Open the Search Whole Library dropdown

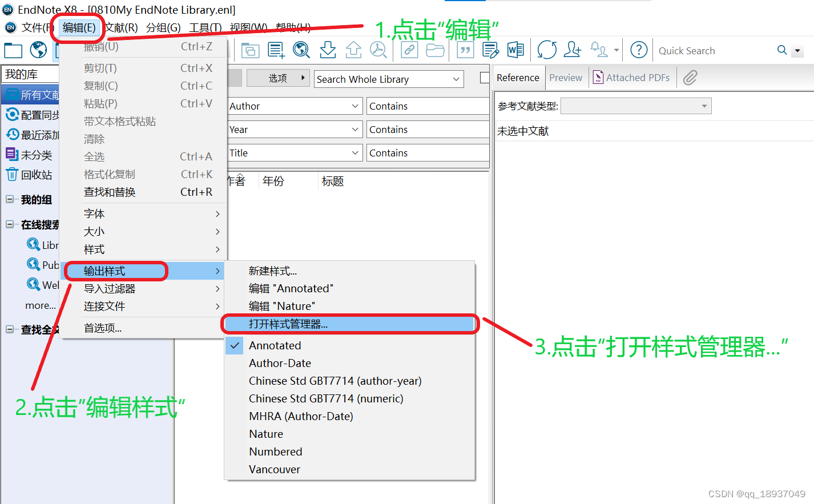pos(389,79)
